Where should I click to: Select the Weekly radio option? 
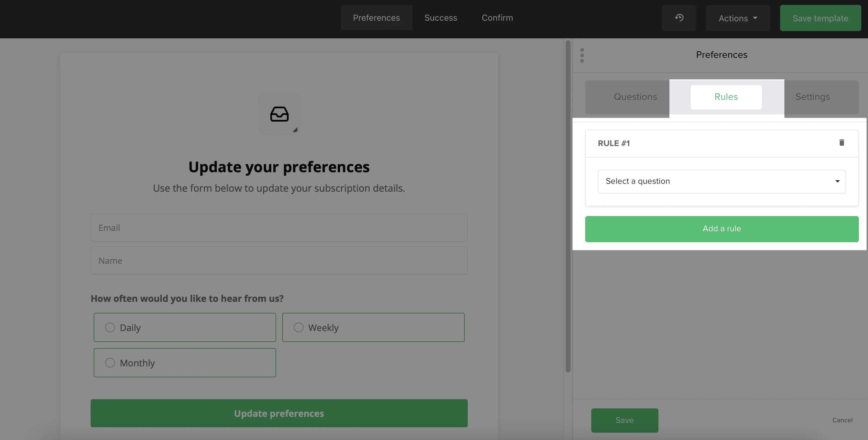298,327
